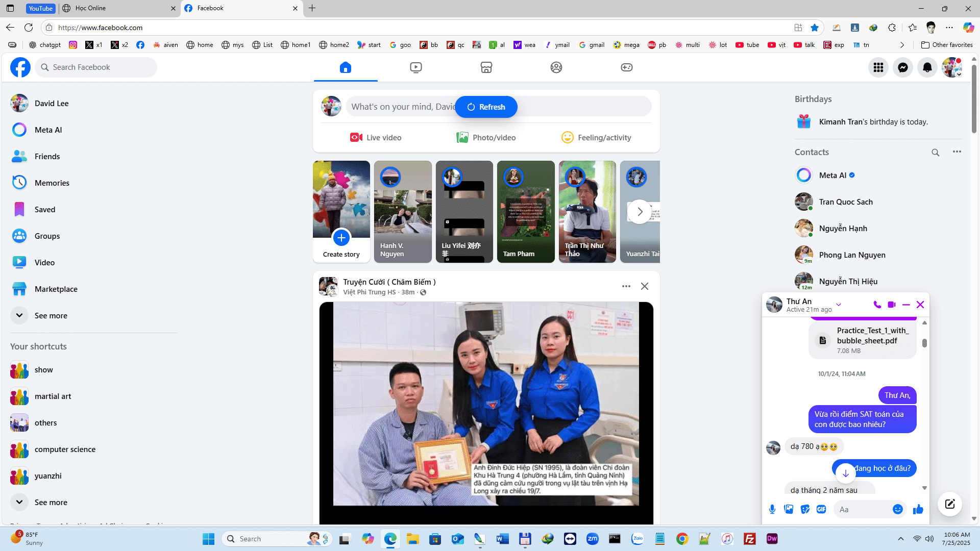Send a thumbs-up like in the chat
This screenshot has height=551, width=980.
point(918,509)
